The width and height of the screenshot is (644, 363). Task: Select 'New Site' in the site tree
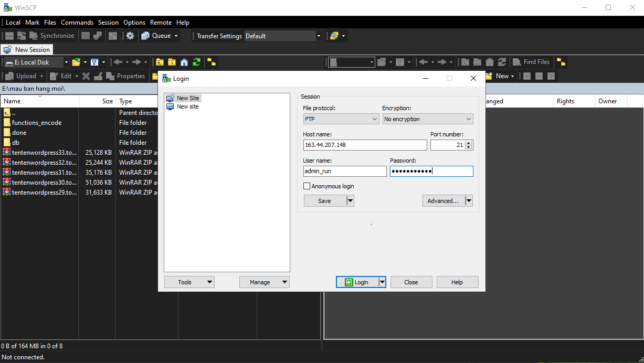pyautogui.click(x=183, y=98)
